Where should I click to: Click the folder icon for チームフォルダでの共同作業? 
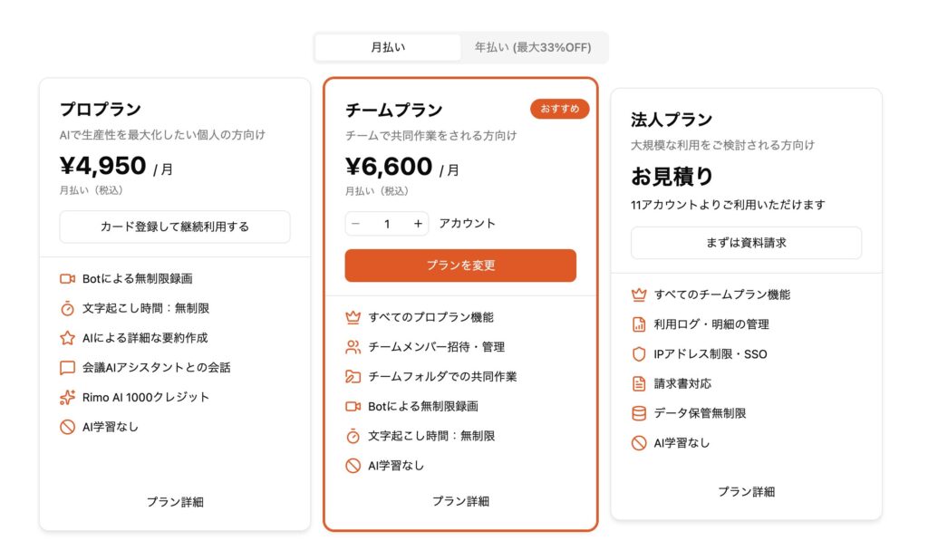tap(353, 376)
